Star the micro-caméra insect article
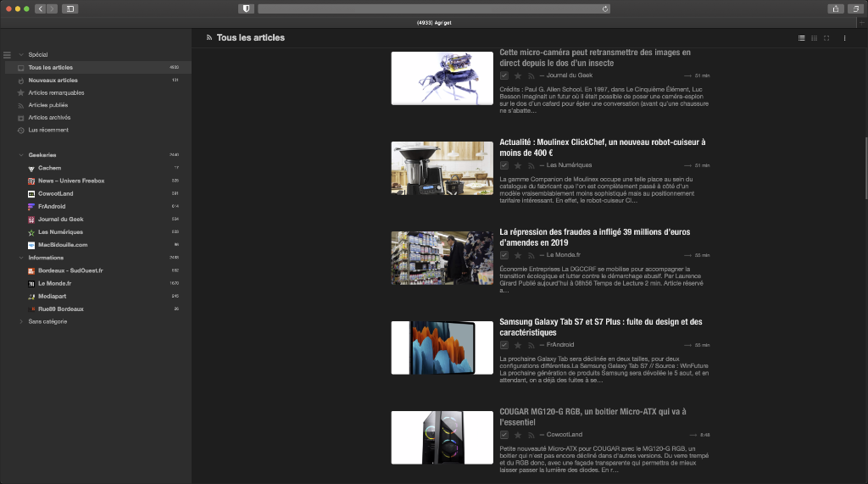Image resolution: width=868 pixels, height=484 pixels. click(x=518, y=76)
